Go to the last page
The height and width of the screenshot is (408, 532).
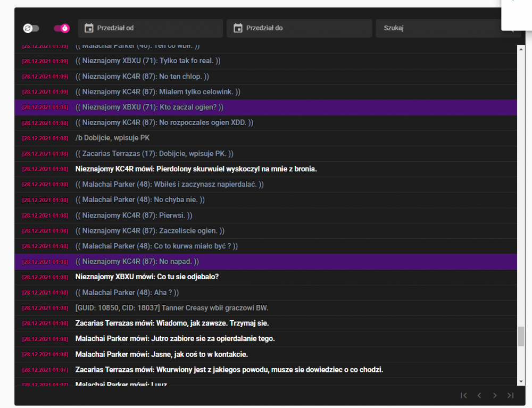point(510,395)
